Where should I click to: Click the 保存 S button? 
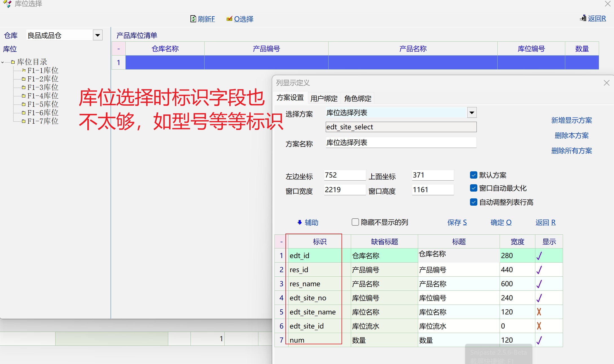pyautogui.click(x=457, y=222)
